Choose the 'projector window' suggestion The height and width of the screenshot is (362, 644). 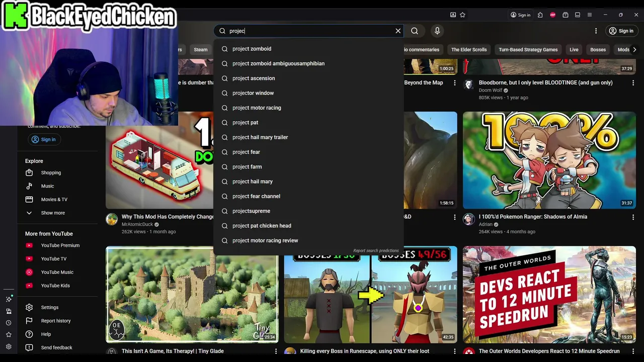pos(308,93)
